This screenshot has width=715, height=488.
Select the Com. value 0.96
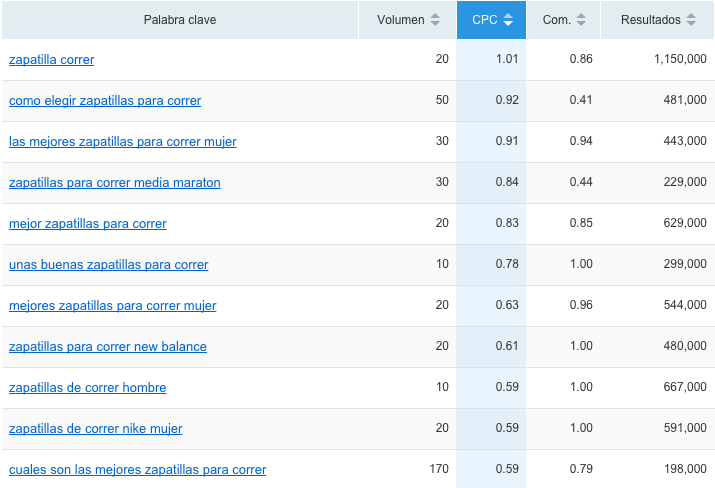click(x=581, y=305)
